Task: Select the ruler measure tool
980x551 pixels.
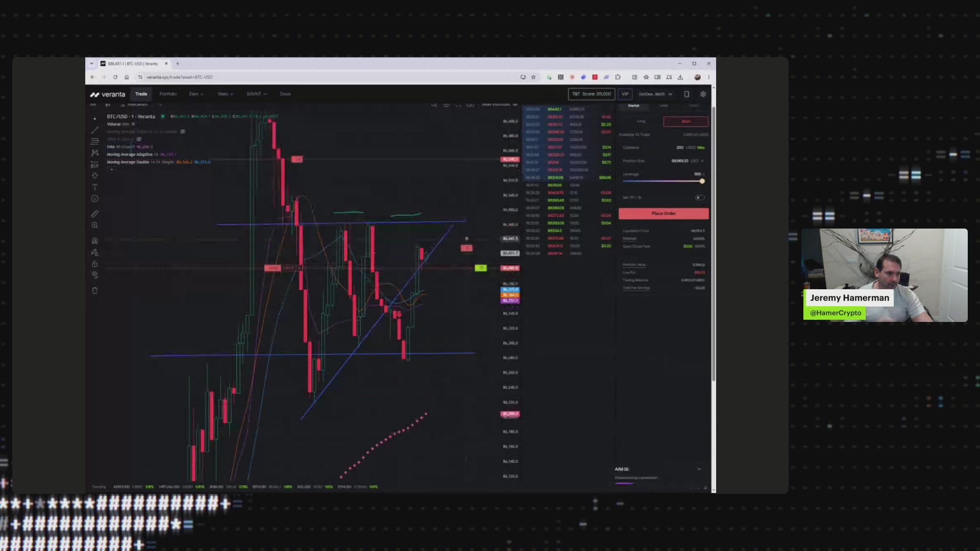Action: pos(94,214)
